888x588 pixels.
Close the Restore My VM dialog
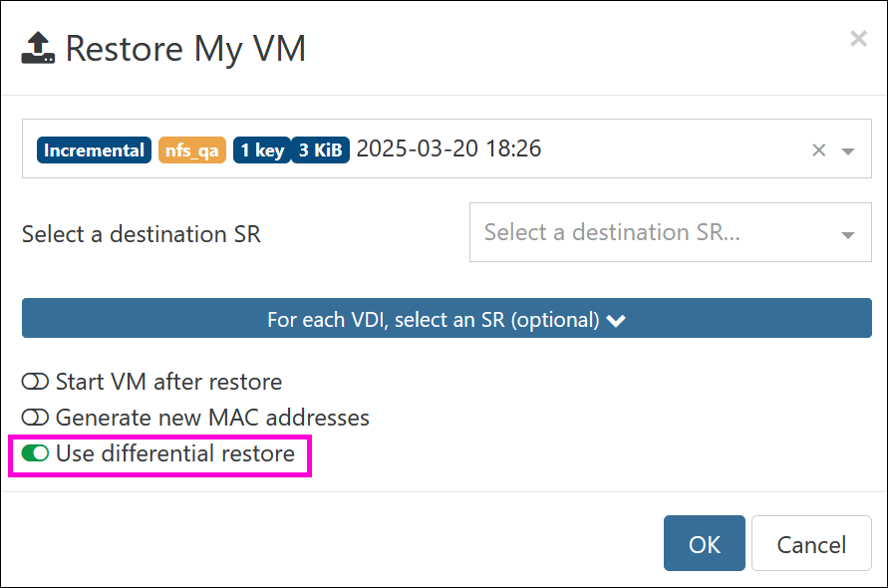point(858,39)
